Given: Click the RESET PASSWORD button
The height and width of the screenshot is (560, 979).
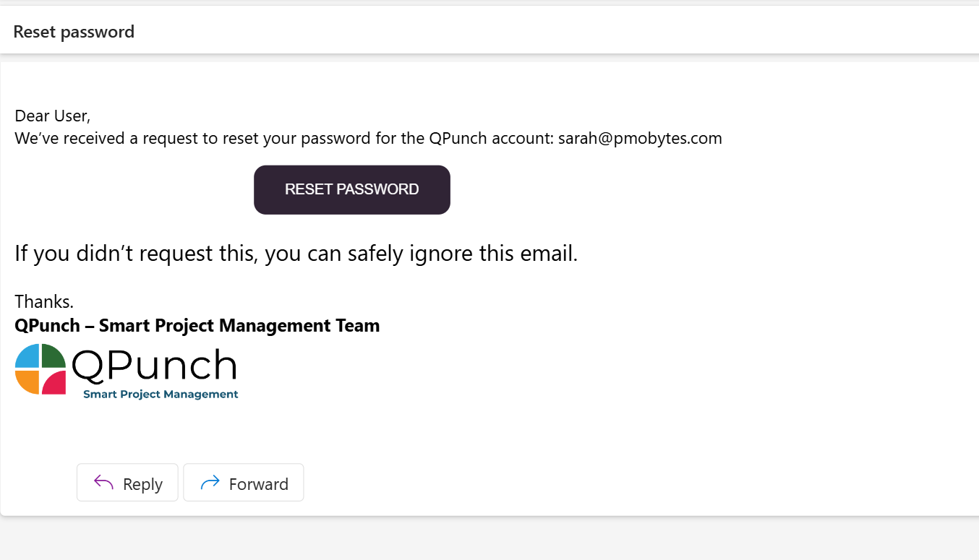Looking at the screenshot, I should [352, 190].
